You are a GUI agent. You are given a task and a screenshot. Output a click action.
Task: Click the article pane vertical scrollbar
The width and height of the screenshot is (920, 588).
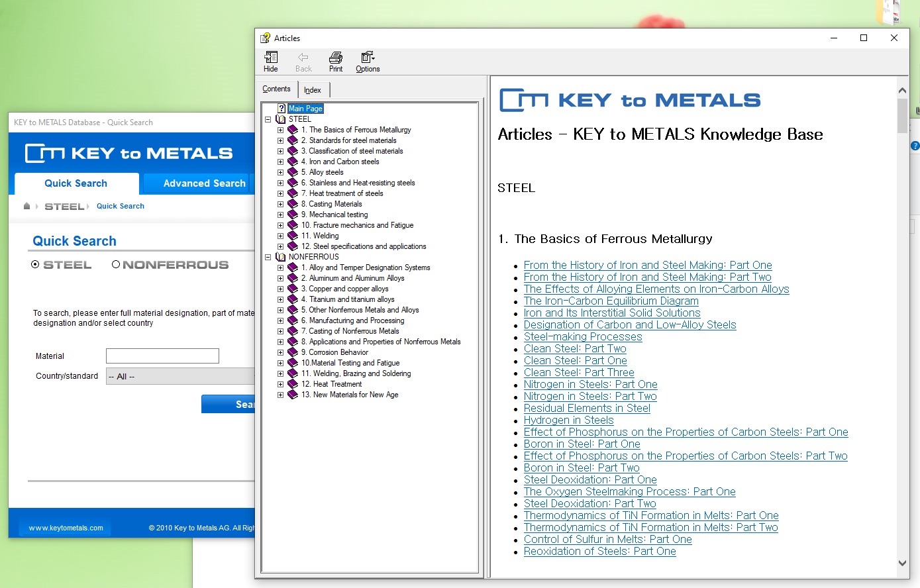(902, 331)
